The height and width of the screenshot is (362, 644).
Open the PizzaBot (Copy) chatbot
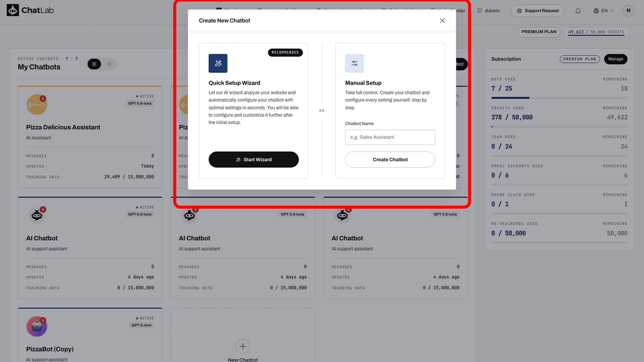50,349
